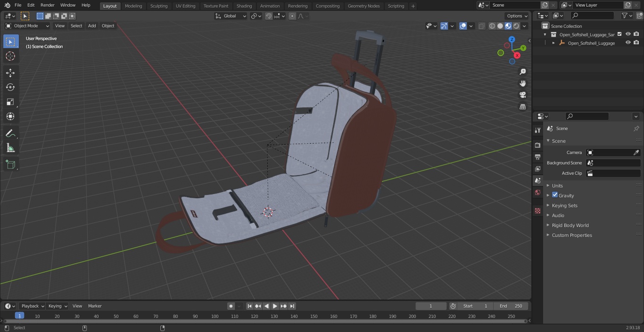Toggle X-ray view
This screenshot has height=332, width=644.
[x=481, y=26]
